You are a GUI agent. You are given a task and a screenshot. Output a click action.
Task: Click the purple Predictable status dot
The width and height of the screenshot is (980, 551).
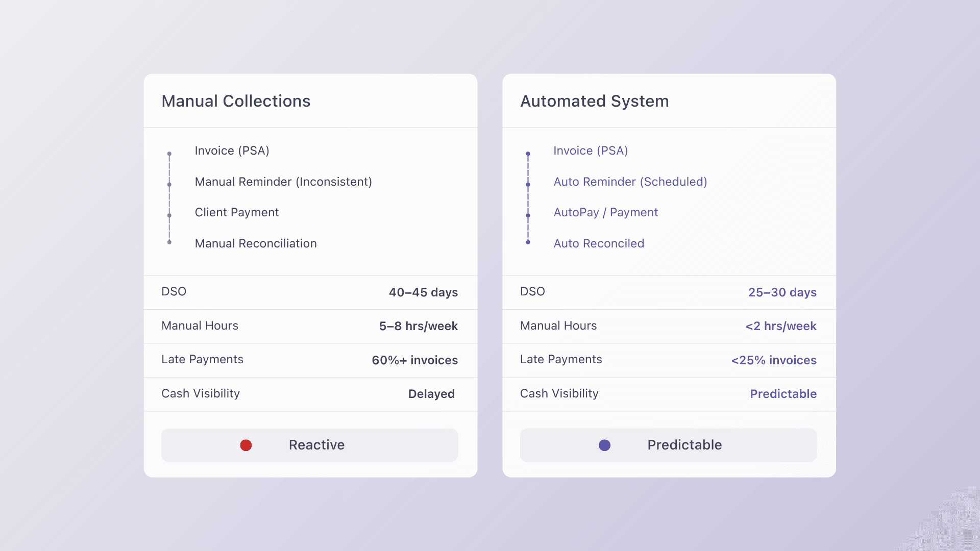[604, 445]
